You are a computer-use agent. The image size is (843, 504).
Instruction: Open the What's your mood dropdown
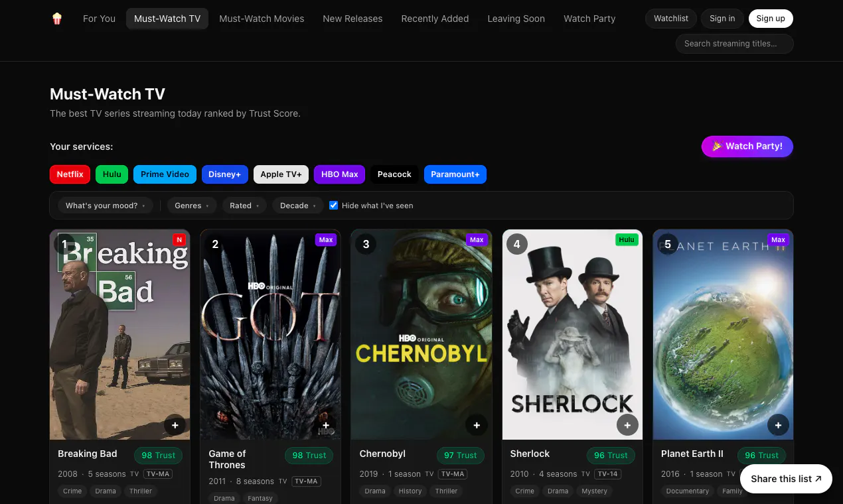(x=106, y=206)
